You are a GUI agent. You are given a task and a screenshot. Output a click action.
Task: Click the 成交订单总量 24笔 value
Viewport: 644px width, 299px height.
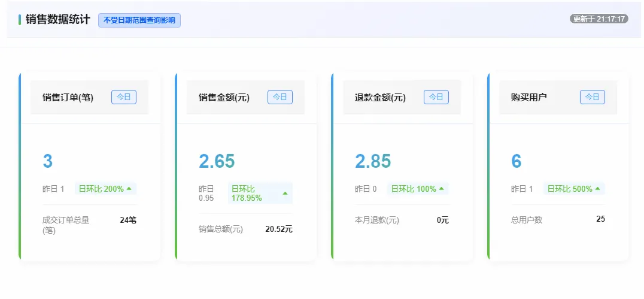(x=128, y=220)
